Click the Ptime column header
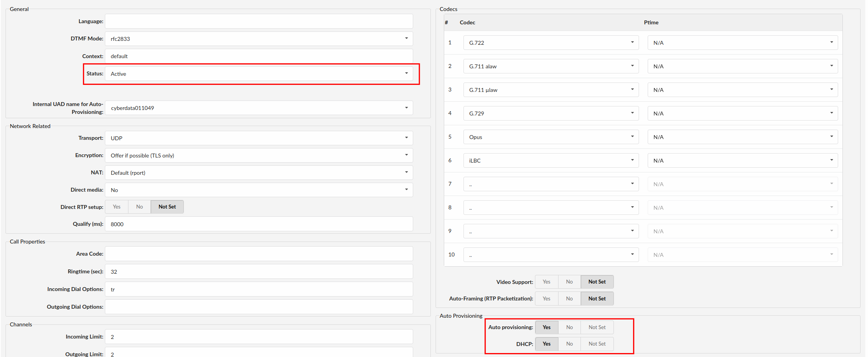The height and width of the screenshot is (357, 868). click(x=651, y=23)
